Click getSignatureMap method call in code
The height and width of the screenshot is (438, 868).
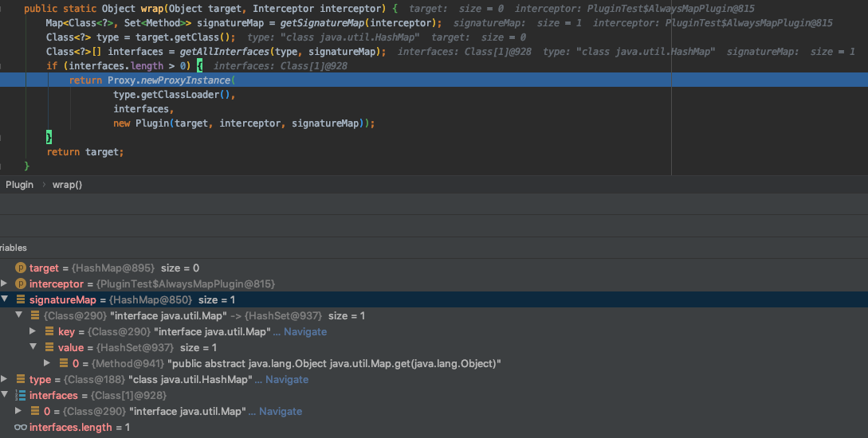point(322,23)
